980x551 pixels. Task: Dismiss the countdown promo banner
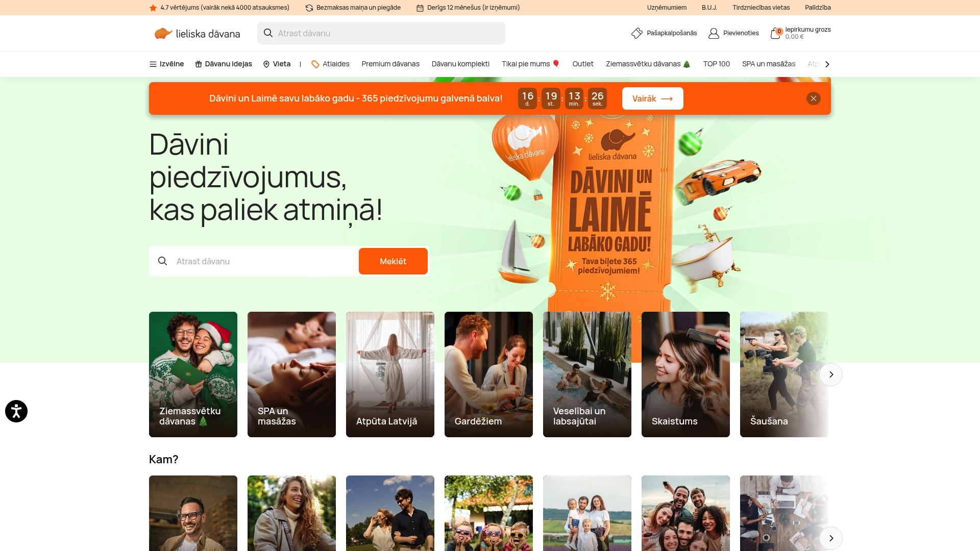[x=814, y=98]
